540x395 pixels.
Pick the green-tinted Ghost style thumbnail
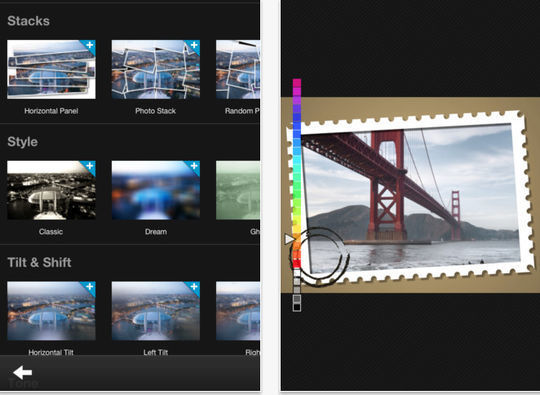[238, 190]
